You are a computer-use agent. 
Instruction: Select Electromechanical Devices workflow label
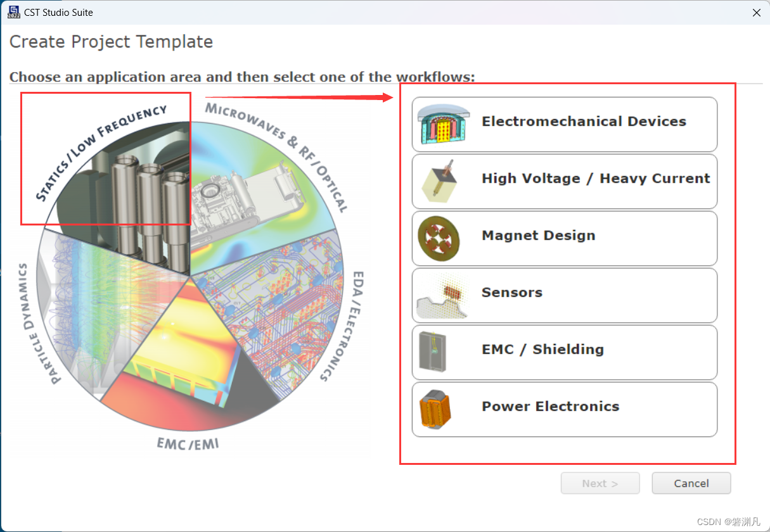point(584,122)
